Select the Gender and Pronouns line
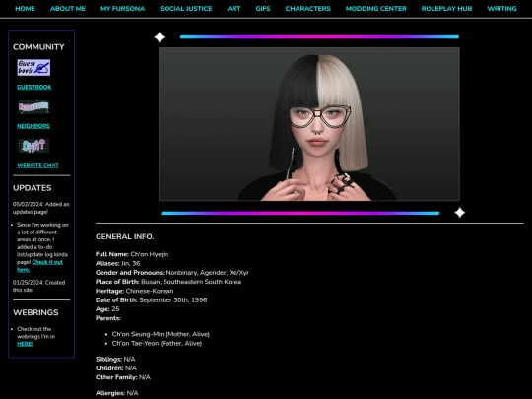Image resolution: width=532 pixels, height=399 pixels. 172,273
